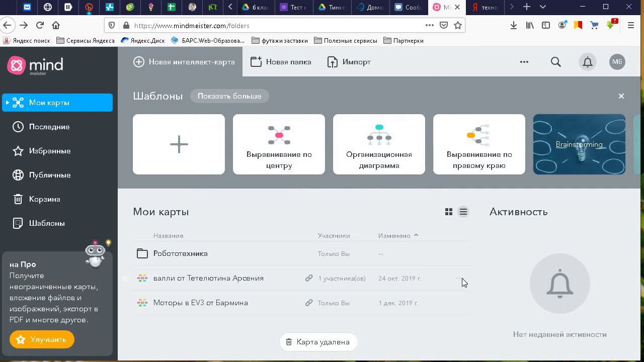The height and width of the screenshot is (362, 644).
Task: Open Firefox downloads arrow
Action: point(514,25)
